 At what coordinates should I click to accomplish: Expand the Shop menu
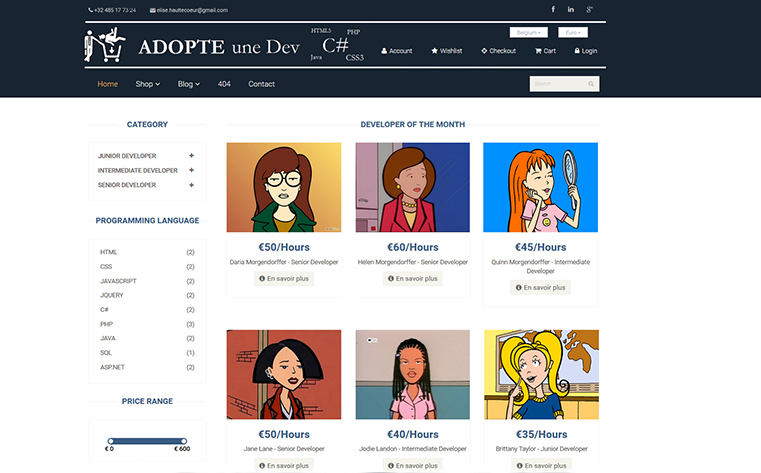click(148, 84)
